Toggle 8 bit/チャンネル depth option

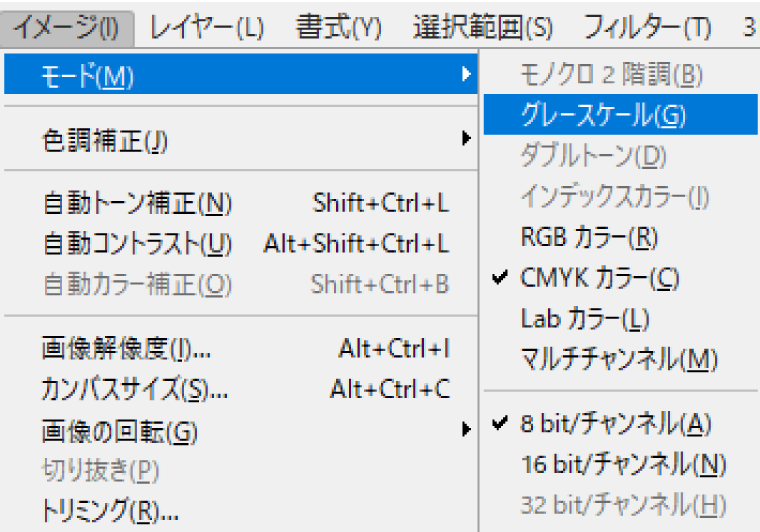(x=615, y=424)
